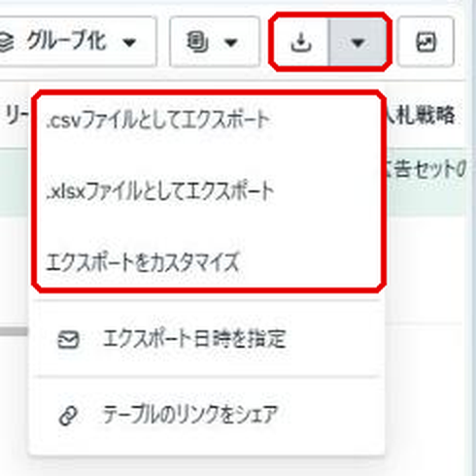Choose テーブルのリンクをシェア
The width and height of the screenshot is (476, 476).
(x=207, y=415)
